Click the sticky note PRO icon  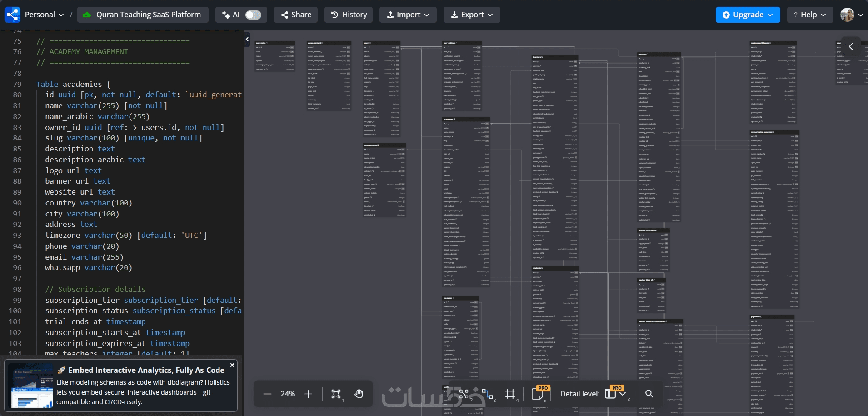538,394
